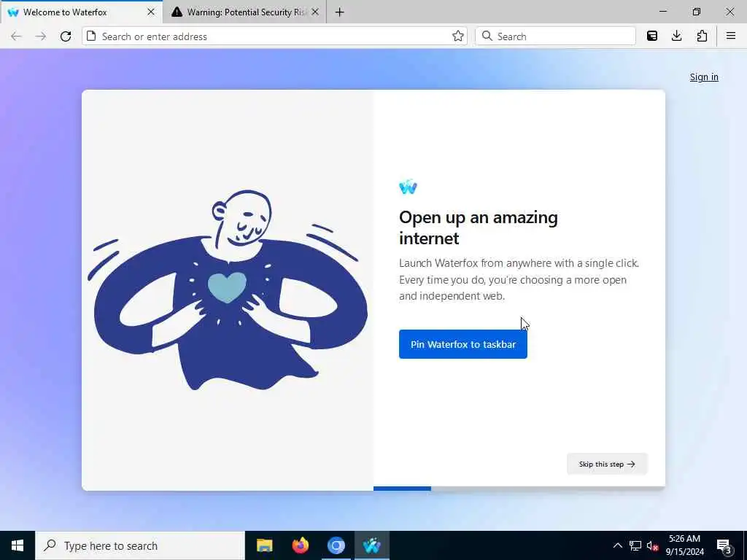Open the application hamburger menu

pyautogui.click(x=731, y=36)
